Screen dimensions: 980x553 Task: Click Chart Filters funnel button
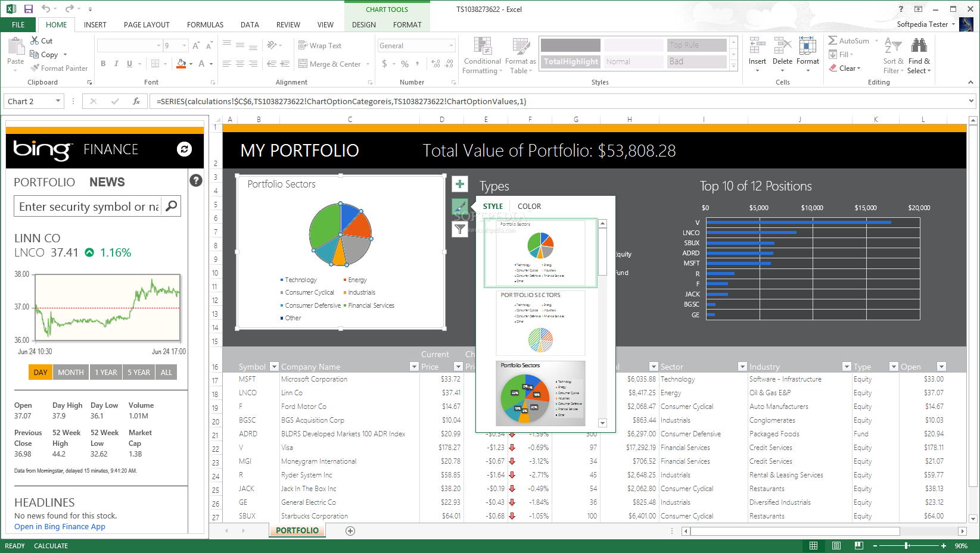pyautogui.click(x=460, y=229)
